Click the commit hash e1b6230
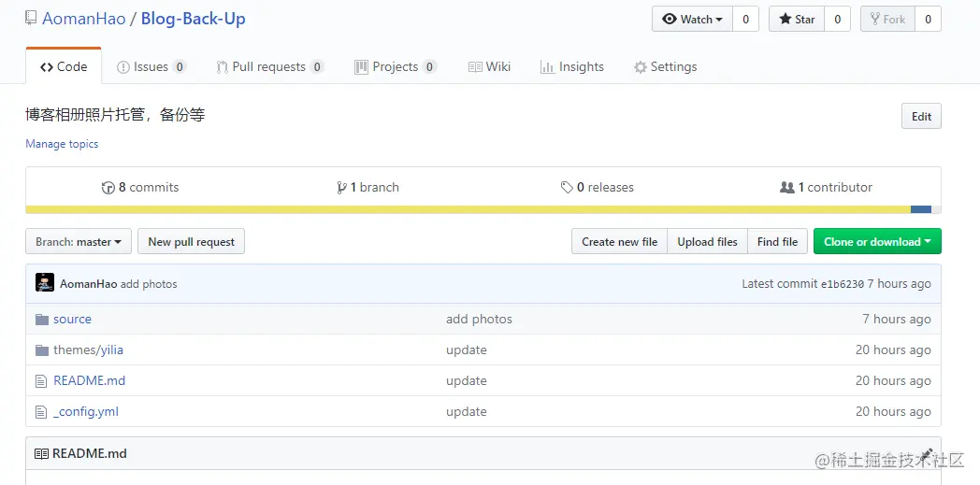The image size is (980, 485). [842, 284]
